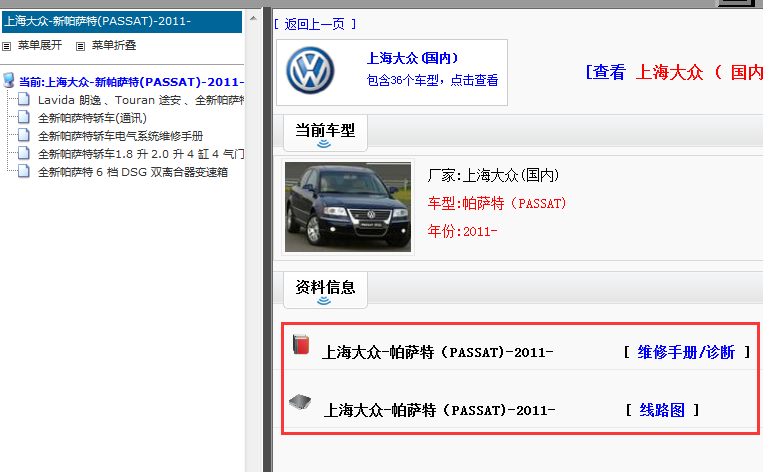Viewport: 763px width, 472px height.
Task: Click the 菜单折叠 menu icon
Action: 80,46
